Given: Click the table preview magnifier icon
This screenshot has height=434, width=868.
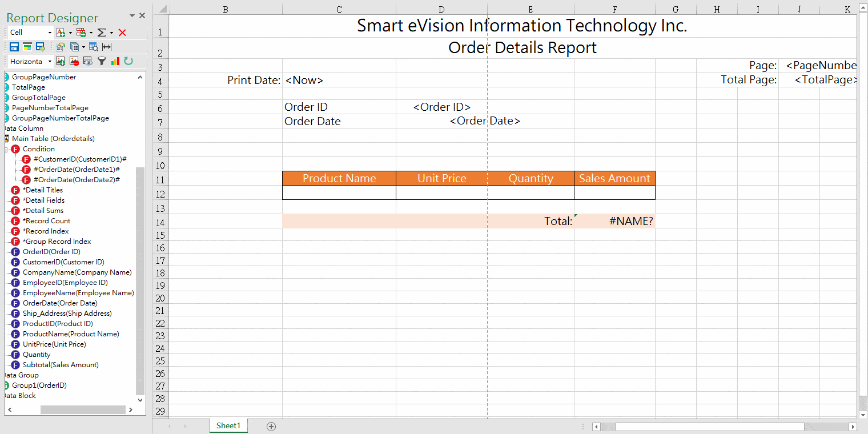Looking at the screenshot, I should click(94, 47).
